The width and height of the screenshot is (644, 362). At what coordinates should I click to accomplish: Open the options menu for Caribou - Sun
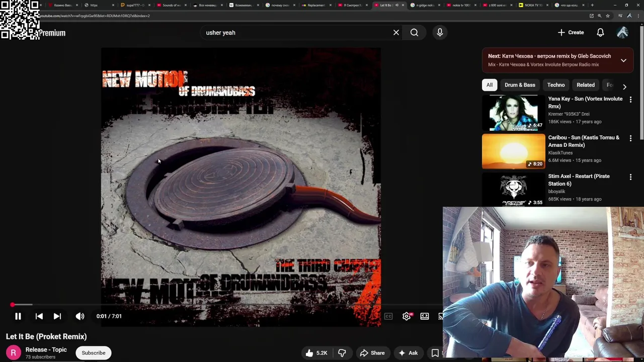click(630, 138)
